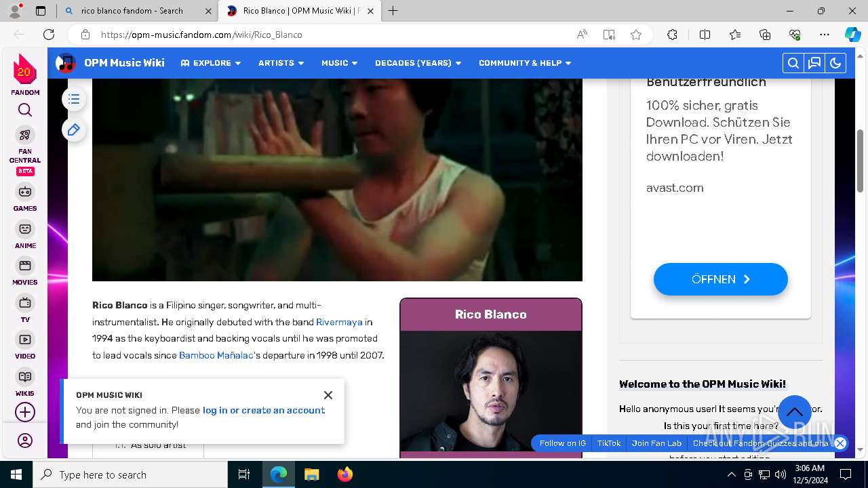This screenshot has width=868, height=488.
Task: Open the favorites list
Action: 735,35
